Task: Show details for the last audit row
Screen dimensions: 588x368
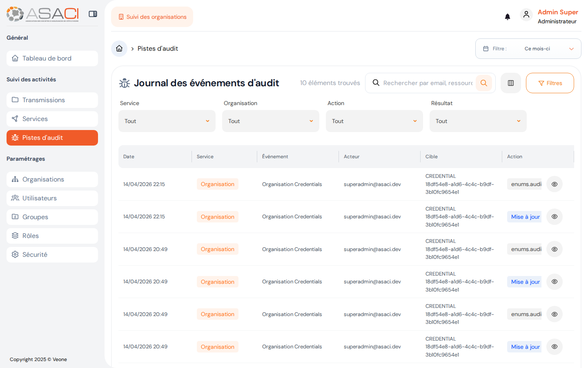Action: pyautogui.click(x=554, y=346)
